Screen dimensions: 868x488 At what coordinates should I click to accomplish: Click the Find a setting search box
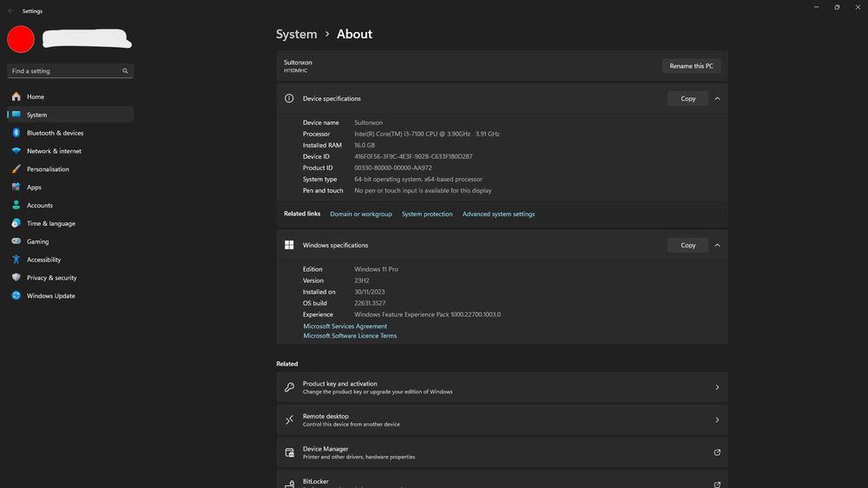[65, 71]
